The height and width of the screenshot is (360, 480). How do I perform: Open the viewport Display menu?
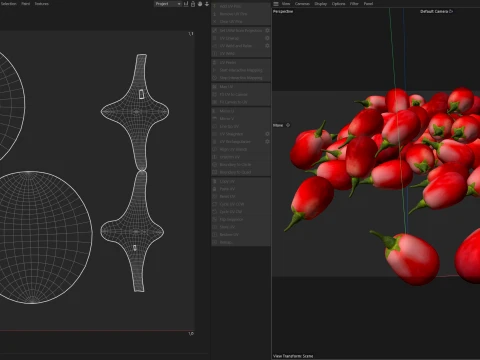pyautogui.click(x=321, y=4)
